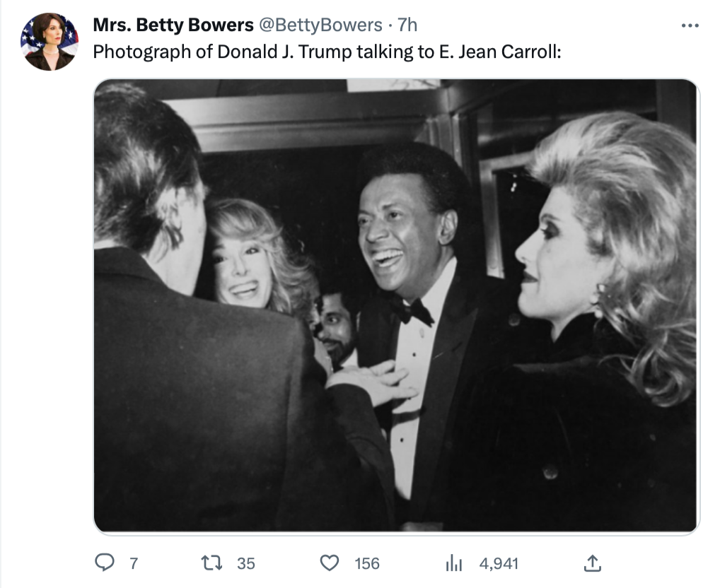The image size is (720, 588).
Task: Open the Mrs. Betty Bowers display name
Action: 173,25
